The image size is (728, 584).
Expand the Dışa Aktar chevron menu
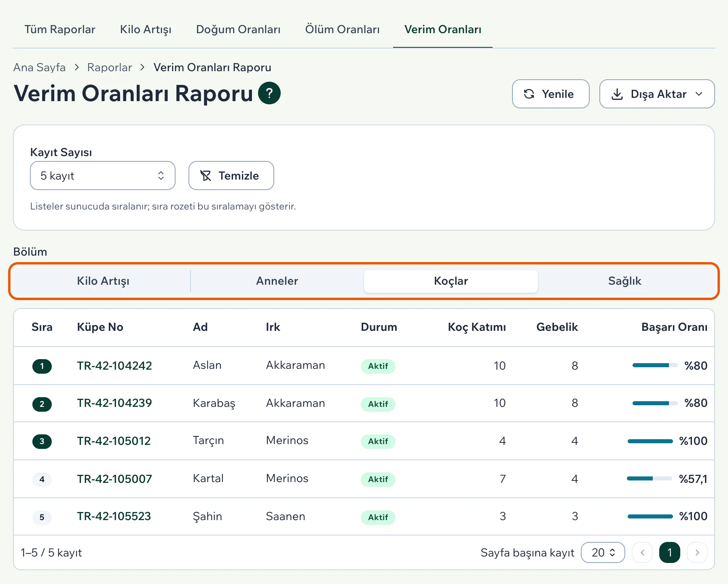(699, 94)
